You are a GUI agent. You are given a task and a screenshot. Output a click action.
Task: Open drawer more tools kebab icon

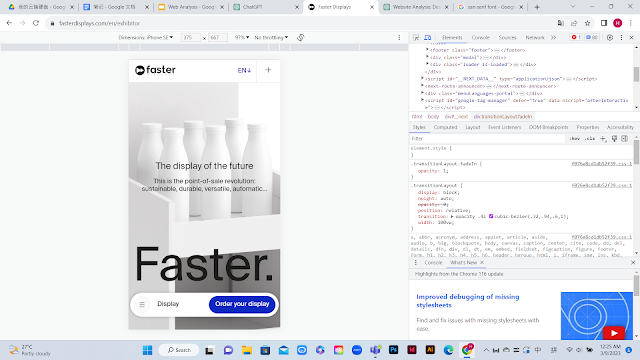416,262
